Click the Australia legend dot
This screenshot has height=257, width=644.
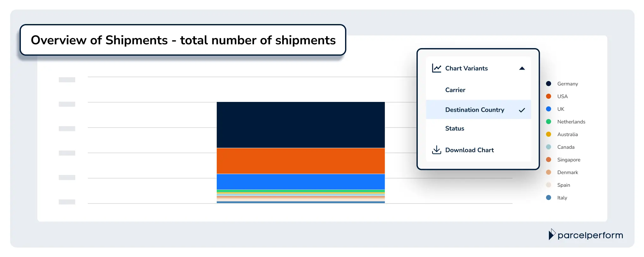coord(549,134)
